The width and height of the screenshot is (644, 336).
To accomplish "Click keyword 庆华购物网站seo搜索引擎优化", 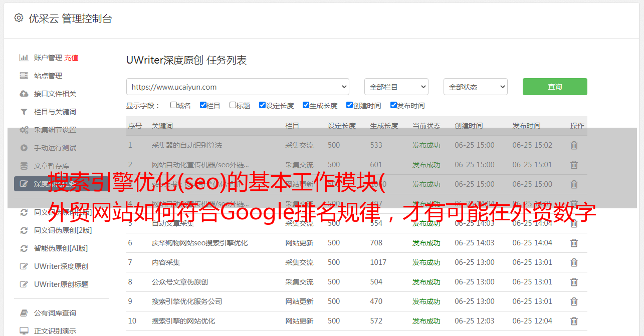I will pyautogui.click(x=200, y=243).
